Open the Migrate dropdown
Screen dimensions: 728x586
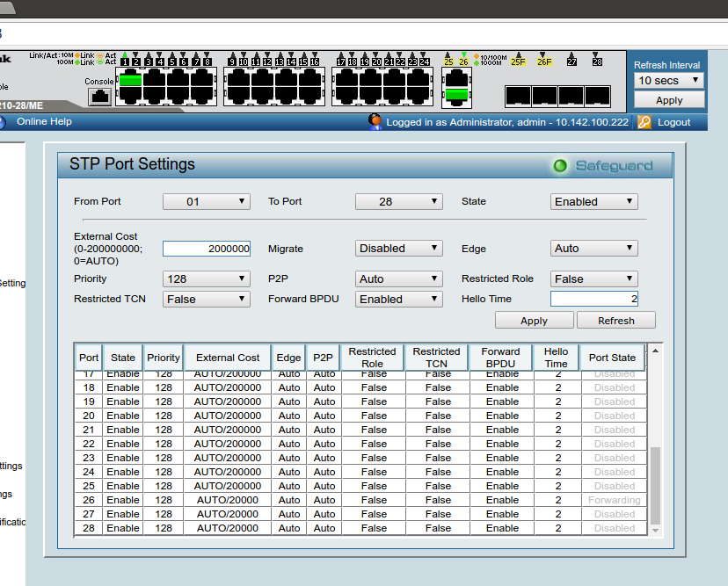[x=399, y=249]
